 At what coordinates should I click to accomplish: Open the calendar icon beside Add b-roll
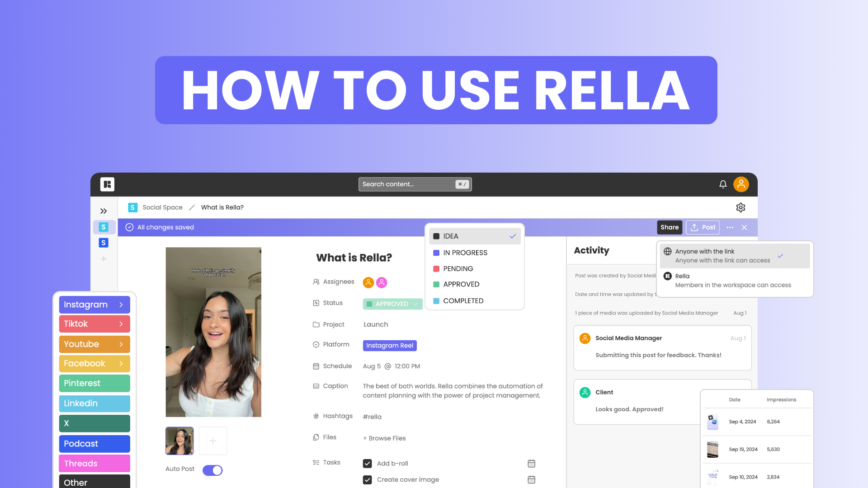click(x=531, y=463)
